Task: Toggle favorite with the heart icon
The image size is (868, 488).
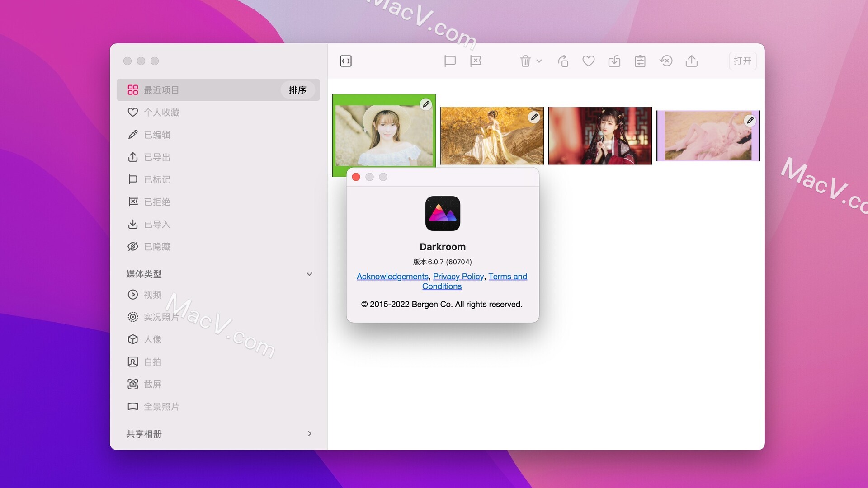Action: [589, 61]
